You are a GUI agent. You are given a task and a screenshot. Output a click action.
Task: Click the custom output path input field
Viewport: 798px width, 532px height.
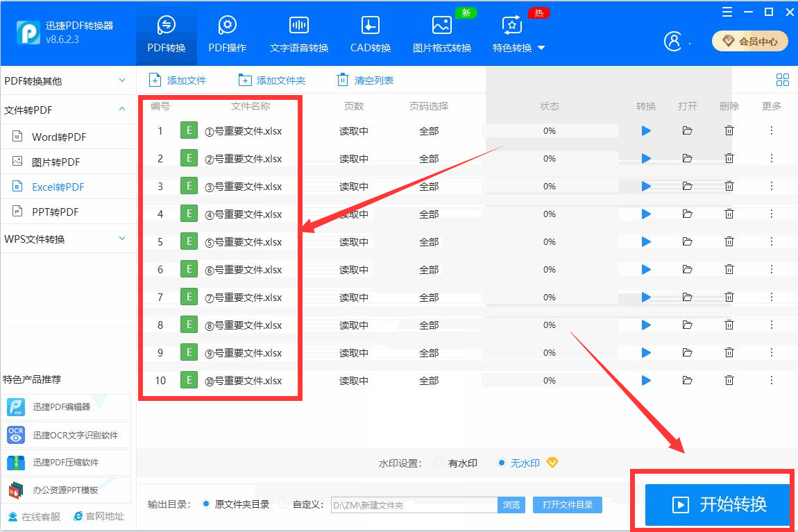[412, 504]
